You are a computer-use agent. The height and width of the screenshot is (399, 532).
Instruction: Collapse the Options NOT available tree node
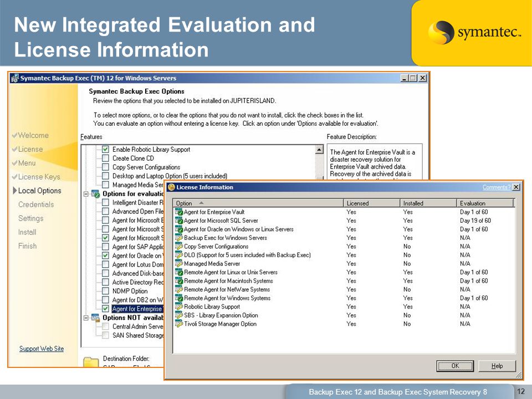pyautogui.click(x=86, y=318)
